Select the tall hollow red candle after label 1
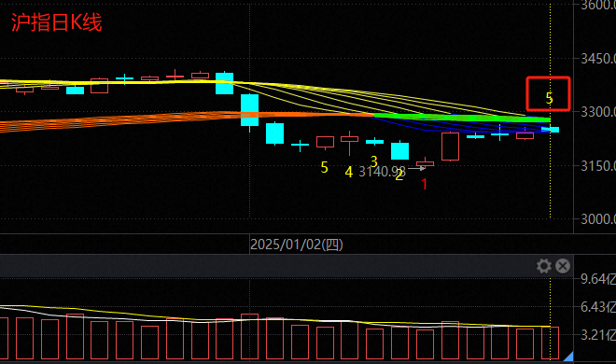This screenshot has height=364, width=616. 450,147
